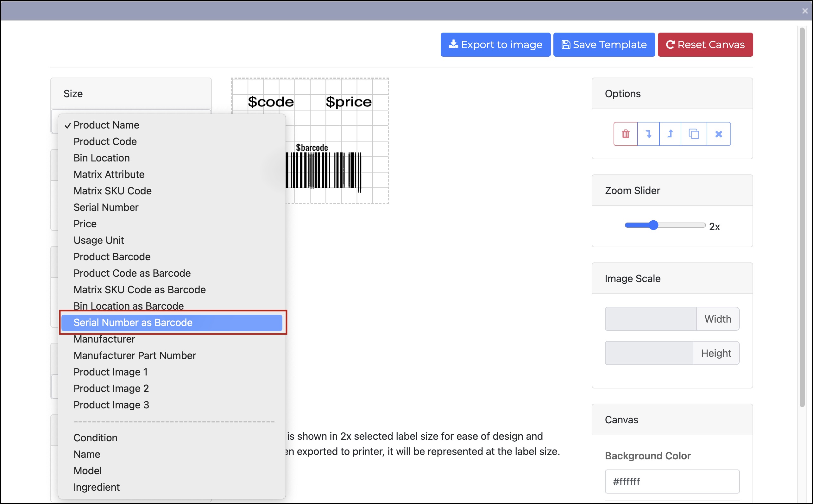Export the label to image
The width and height of the screenshot is (813, 504).
pos(495,45)
